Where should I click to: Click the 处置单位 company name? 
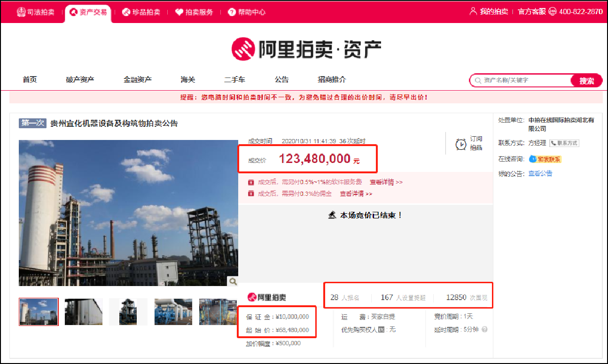click(561, 124)
